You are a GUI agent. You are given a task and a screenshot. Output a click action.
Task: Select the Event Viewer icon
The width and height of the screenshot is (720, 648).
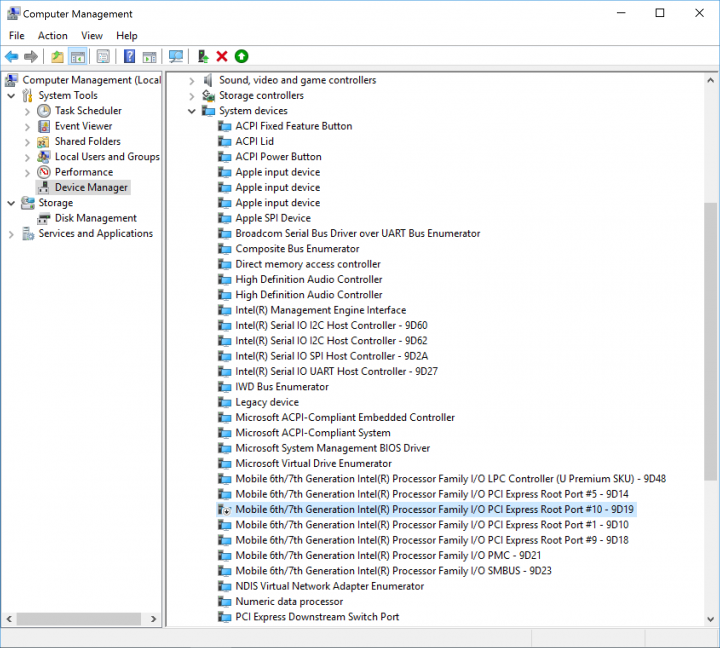44,126
